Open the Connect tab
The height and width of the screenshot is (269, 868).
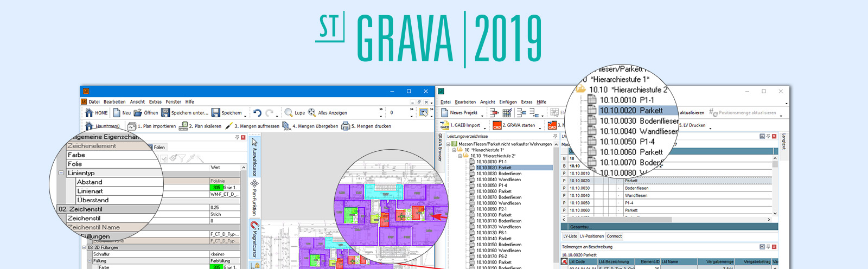614,236
